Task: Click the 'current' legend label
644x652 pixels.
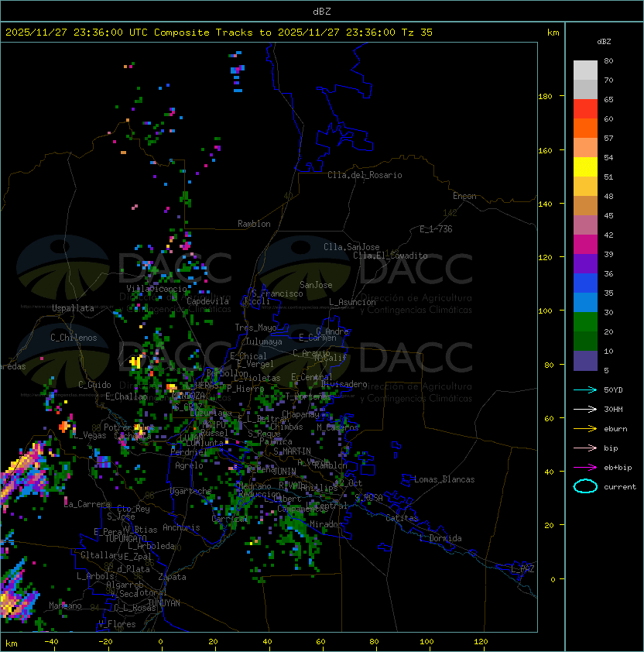Action: tap(620, 487)
